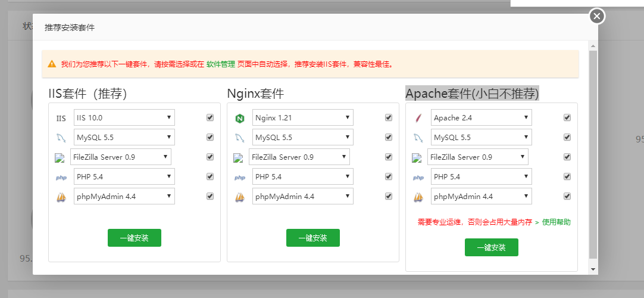Click the Apache feather icon
This screenshot has width=644, height=298.
pyautogui.click(x=418, y=119)
